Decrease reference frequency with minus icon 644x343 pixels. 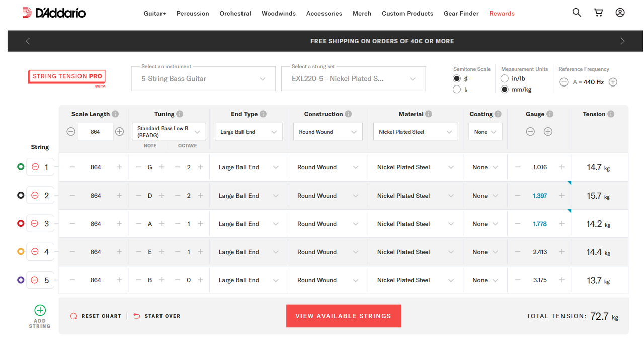564,82
